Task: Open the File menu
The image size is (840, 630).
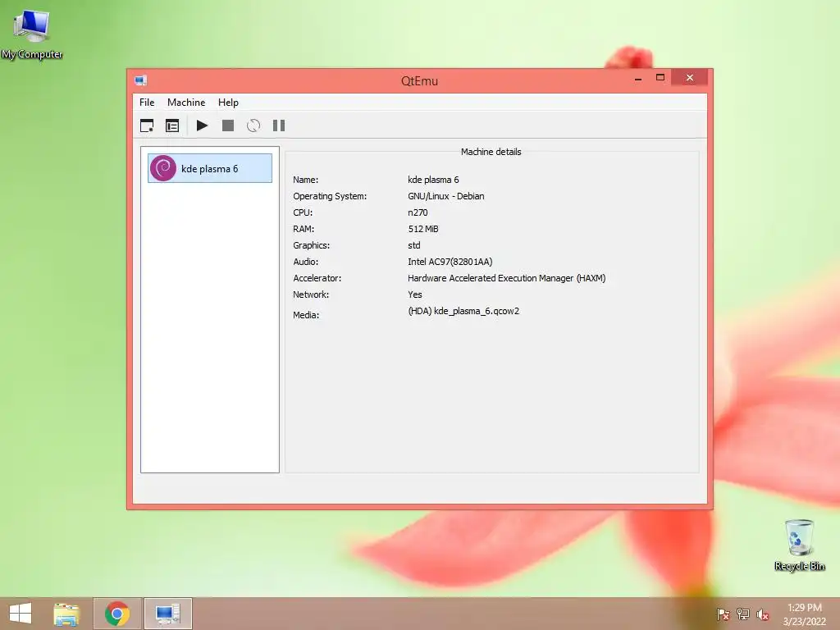Action: (x=147, y=103)
